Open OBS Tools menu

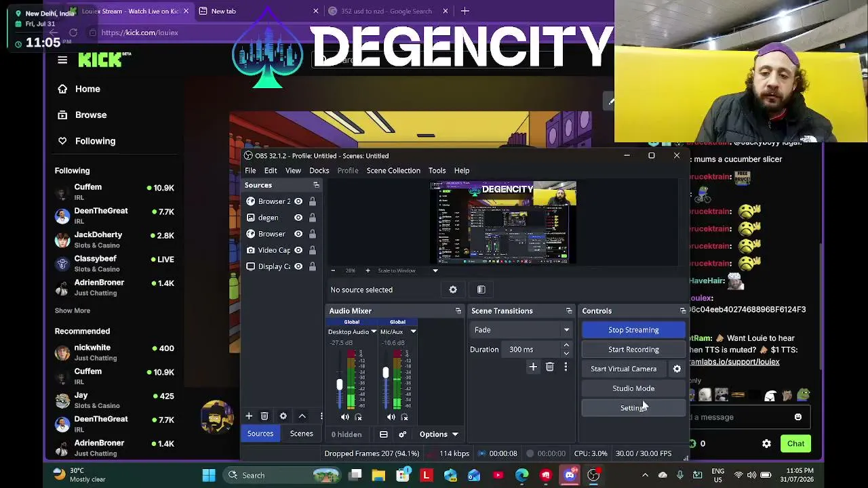(x=437, y=171)
